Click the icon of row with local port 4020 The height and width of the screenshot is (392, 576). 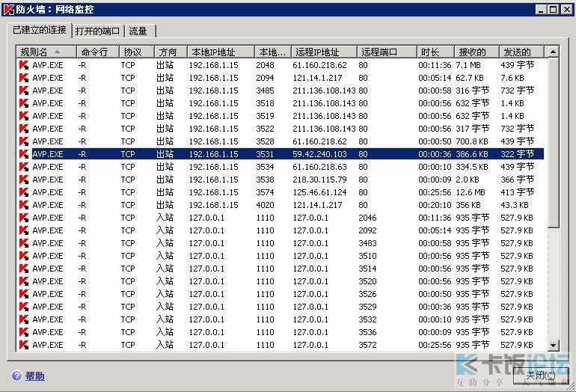[x=24, y=205]
